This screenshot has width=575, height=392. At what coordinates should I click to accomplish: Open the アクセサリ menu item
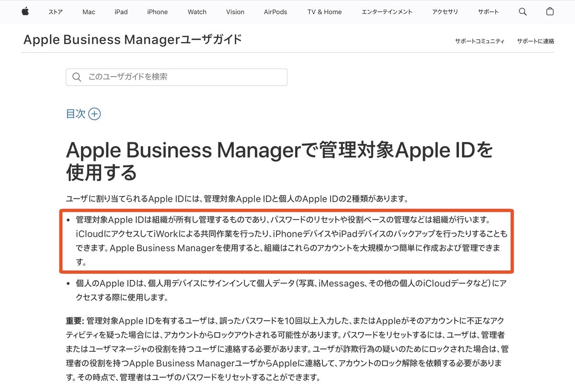445,12
